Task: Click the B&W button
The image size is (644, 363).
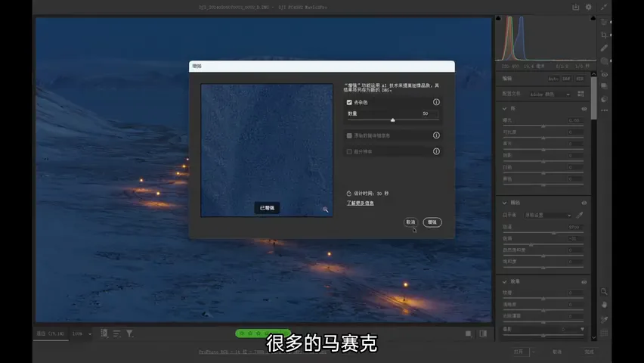Action: click(566, 79)
